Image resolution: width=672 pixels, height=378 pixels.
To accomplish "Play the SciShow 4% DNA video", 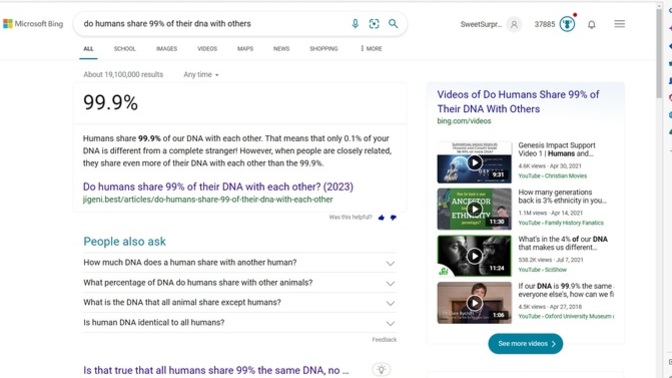I will tap(474, 256).
